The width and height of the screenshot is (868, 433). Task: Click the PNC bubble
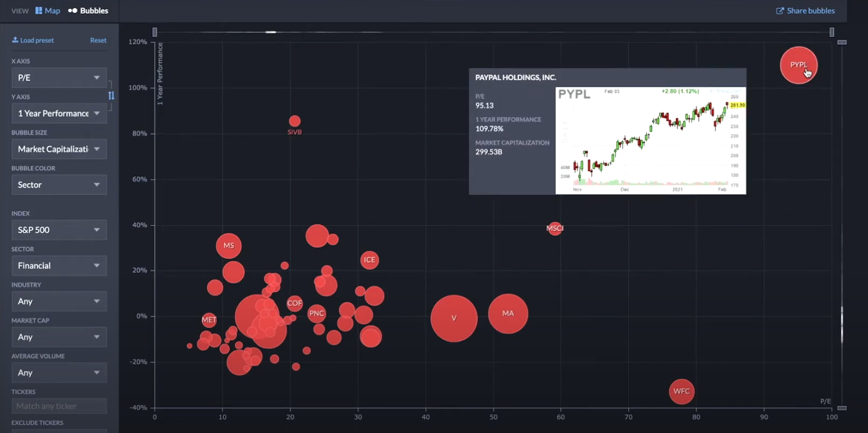(317, 313)
